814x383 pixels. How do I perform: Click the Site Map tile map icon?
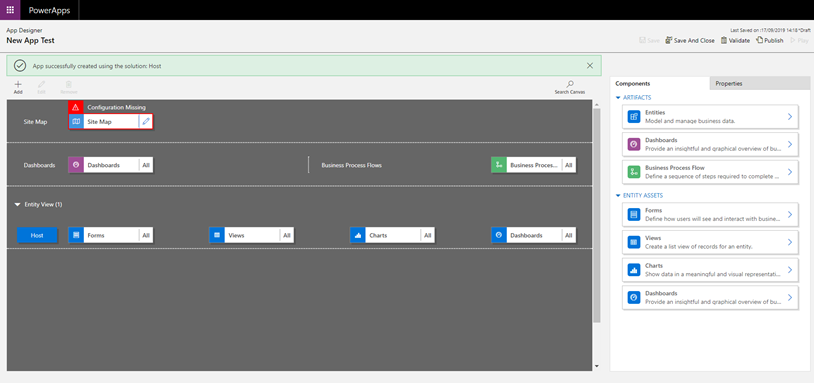pos(76,121)
